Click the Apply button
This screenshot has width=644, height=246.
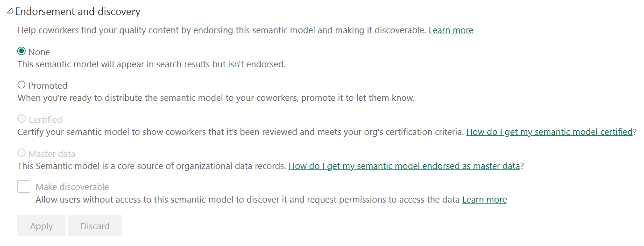tap(42, 226)
